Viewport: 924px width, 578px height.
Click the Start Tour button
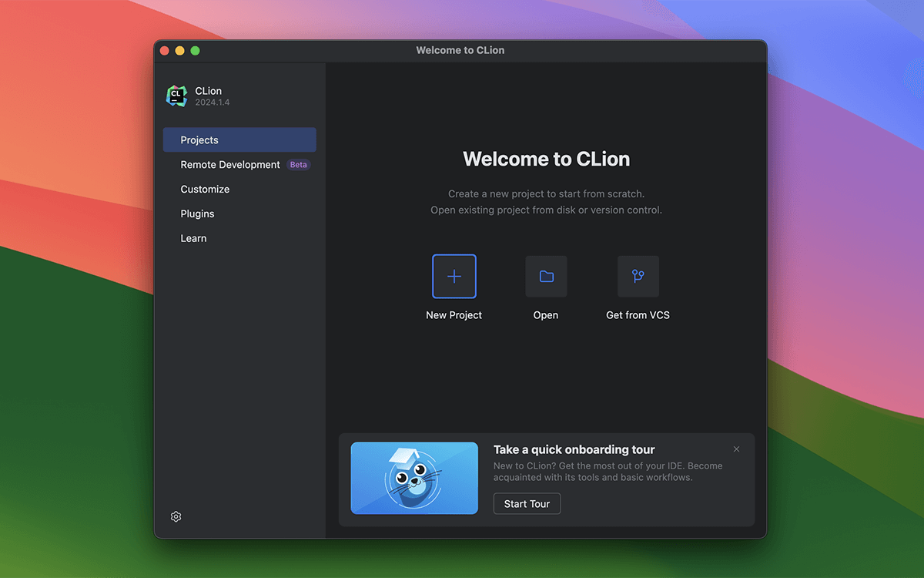point(527,504)
